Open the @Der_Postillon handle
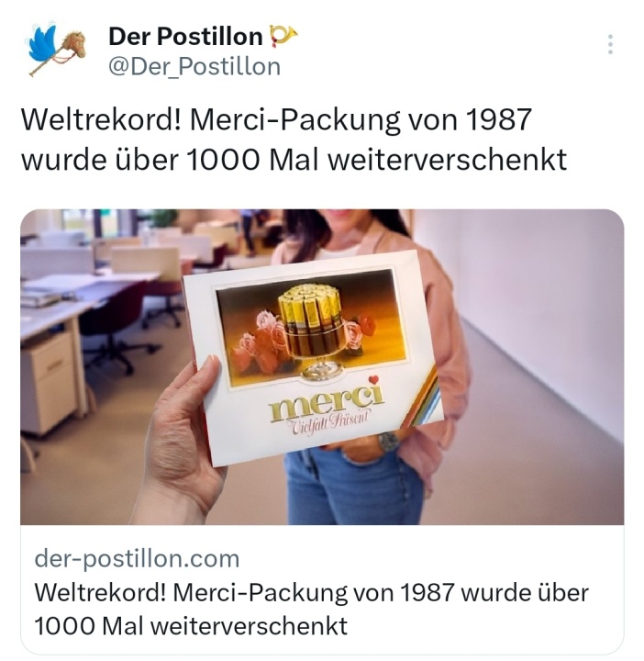Screen dimensions: 644x661 (x=194, y=67)
